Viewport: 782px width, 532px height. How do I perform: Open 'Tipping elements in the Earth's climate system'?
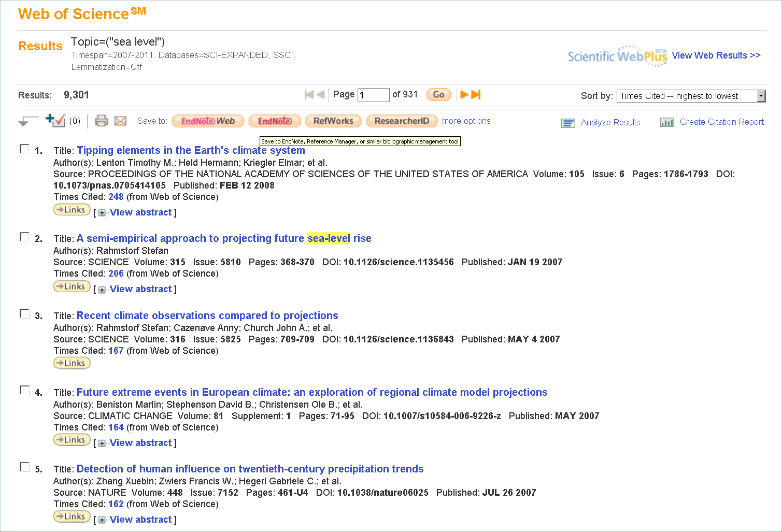click(191, 150)
